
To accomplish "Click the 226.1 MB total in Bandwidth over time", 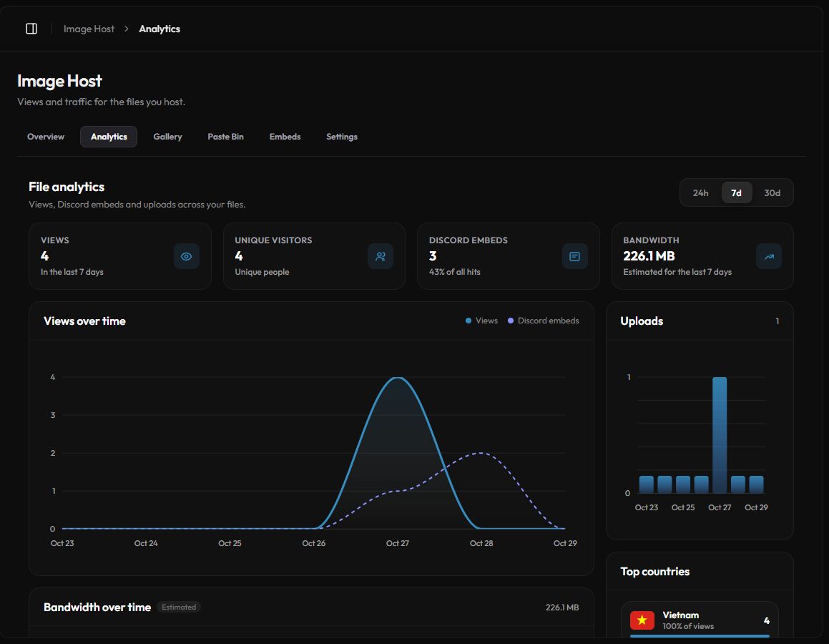I will [x=562, y=607].
